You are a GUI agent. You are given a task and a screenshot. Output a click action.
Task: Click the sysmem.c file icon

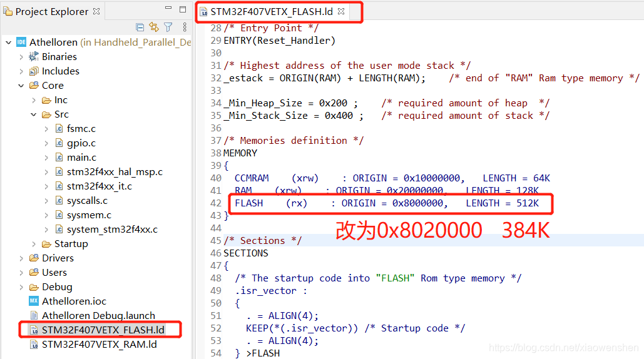(x=59, y=215)
